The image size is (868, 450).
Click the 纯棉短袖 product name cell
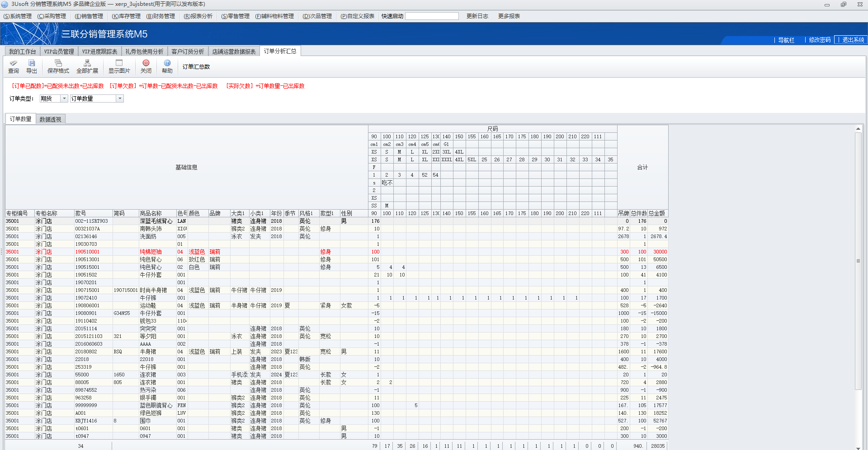tap(157, 252)
